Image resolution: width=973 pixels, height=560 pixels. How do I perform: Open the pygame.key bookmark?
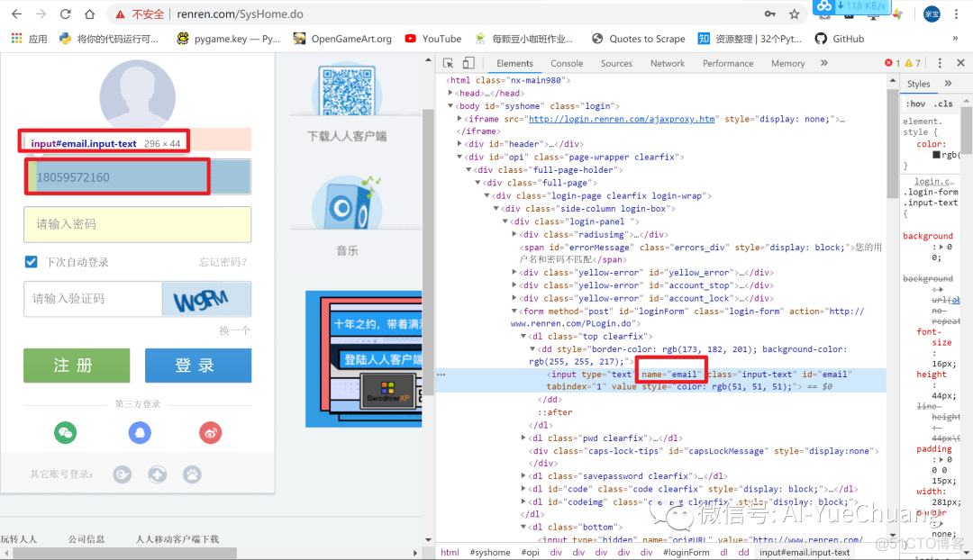point(228,39)
